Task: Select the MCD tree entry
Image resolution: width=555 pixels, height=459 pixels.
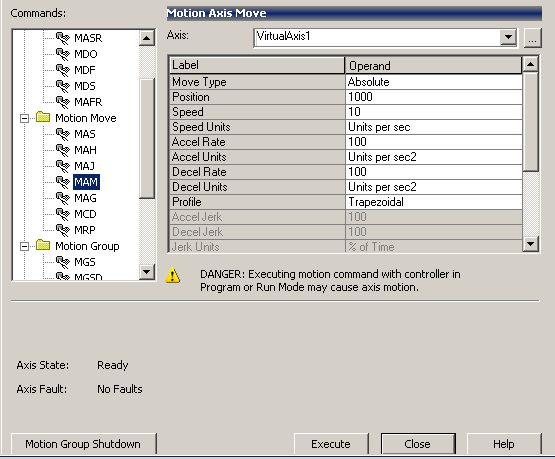Action: pos(85,214)
